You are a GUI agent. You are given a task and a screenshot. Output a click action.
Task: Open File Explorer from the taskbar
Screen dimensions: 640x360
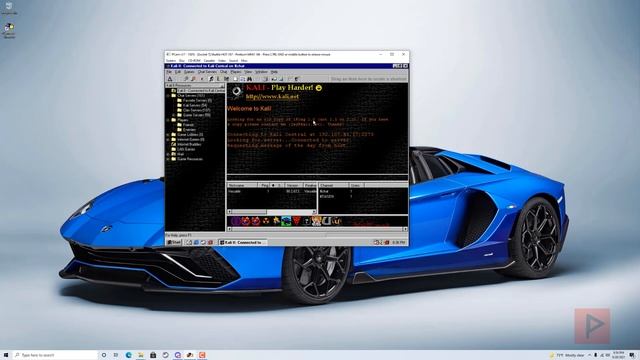pyautogui.click(x=141, y=355)
